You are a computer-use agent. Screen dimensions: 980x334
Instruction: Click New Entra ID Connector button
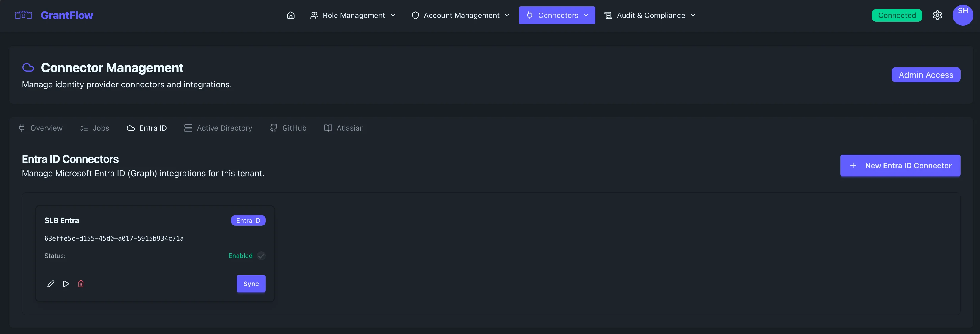pos(900,166)
